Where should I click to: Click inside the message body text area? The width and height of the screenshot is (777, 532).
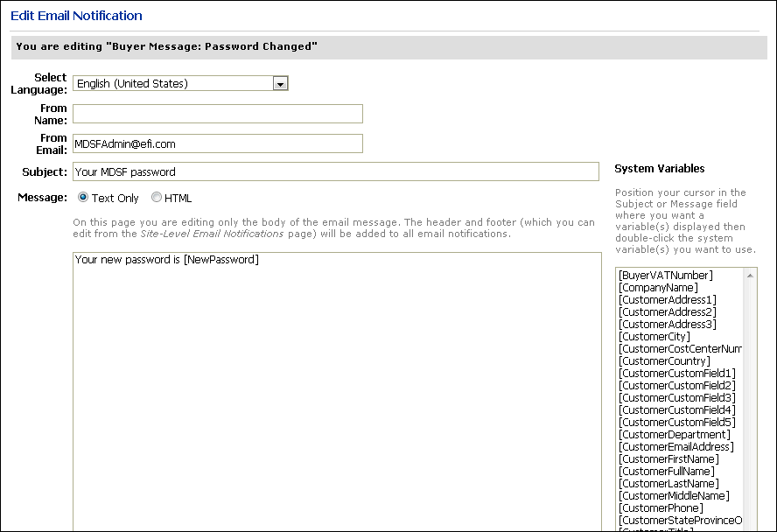tap(337, 385)
